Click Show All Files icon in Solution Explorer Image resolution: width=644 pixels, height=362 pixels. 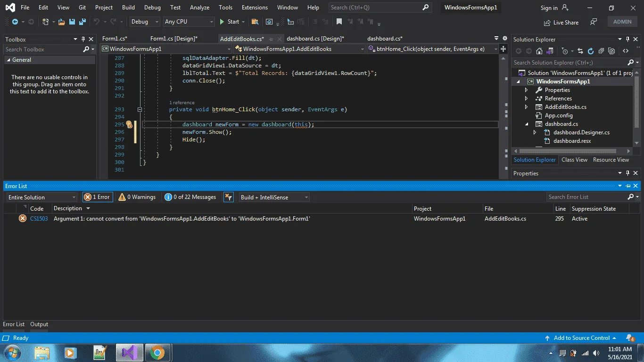tap(612, 51)
